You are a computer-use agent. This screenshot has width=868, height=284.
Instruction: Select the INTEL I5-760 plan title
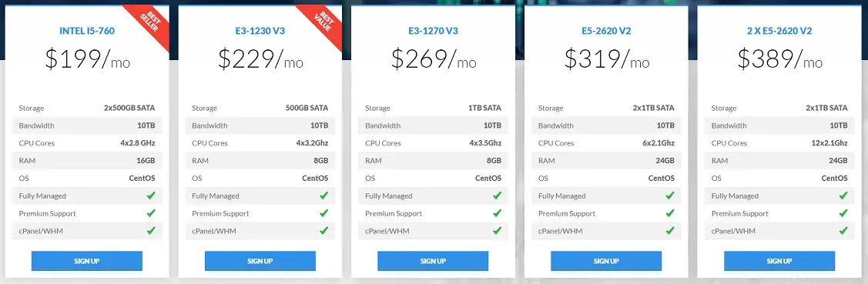pyautogui.click(x=87, y=31)
